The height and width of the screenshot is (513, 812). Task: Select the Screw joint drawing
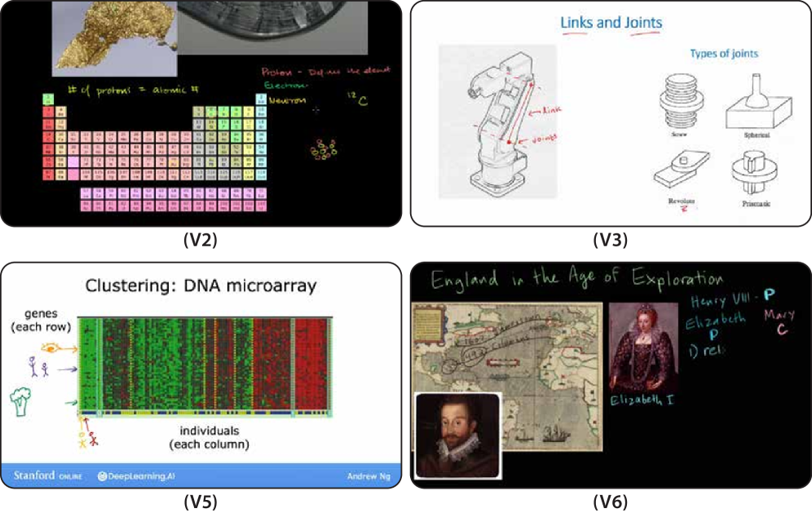[681, 100]
